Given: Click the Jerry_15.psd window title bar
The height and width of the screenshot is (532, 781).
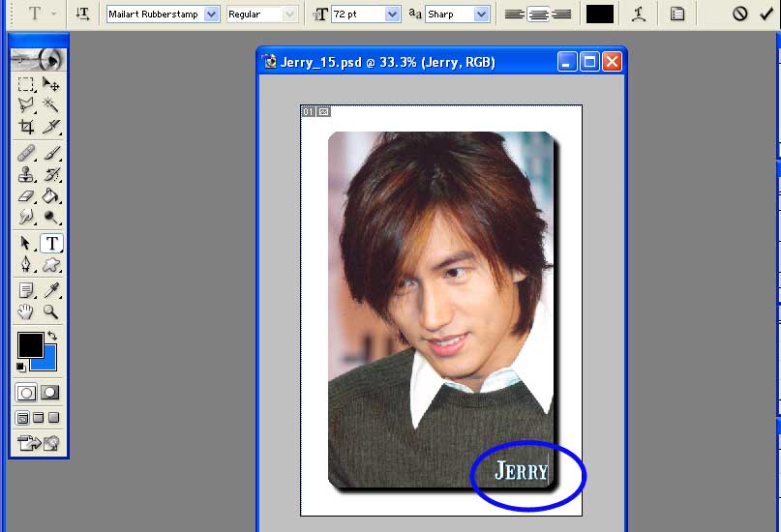Looking at the screenshot, I should coord(441,62).
